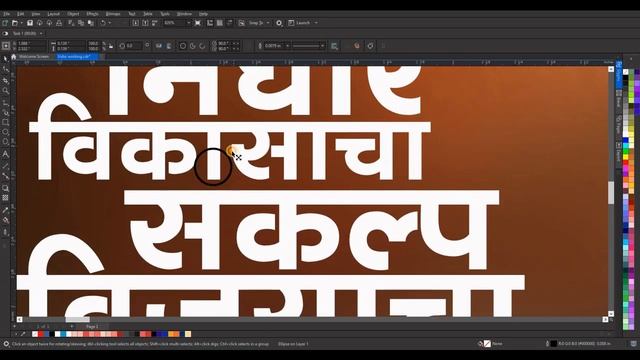Select the Shape tool in the toolbox
The image size is (640, 360).
5,70
